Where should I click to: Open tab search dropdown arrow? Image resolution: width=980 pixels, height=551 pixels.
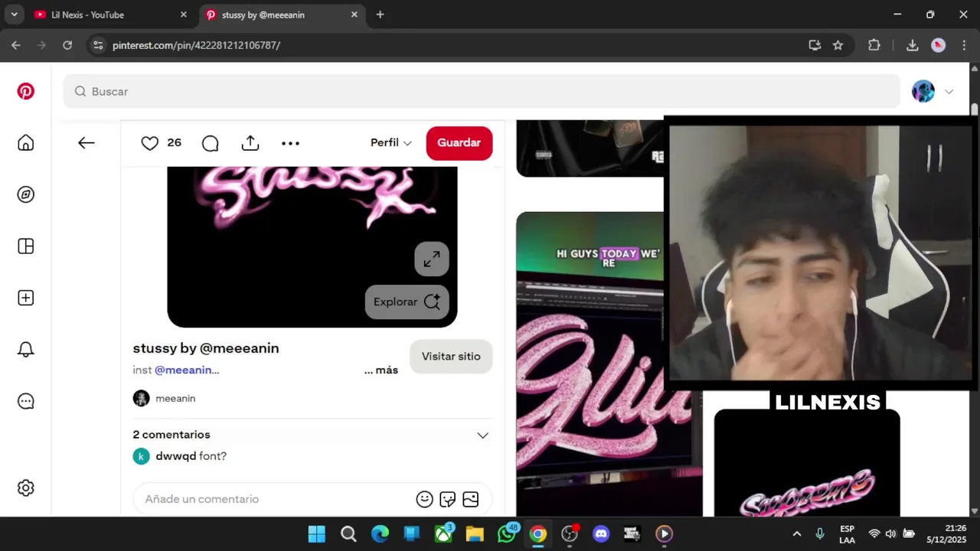[x=14, y=15]
